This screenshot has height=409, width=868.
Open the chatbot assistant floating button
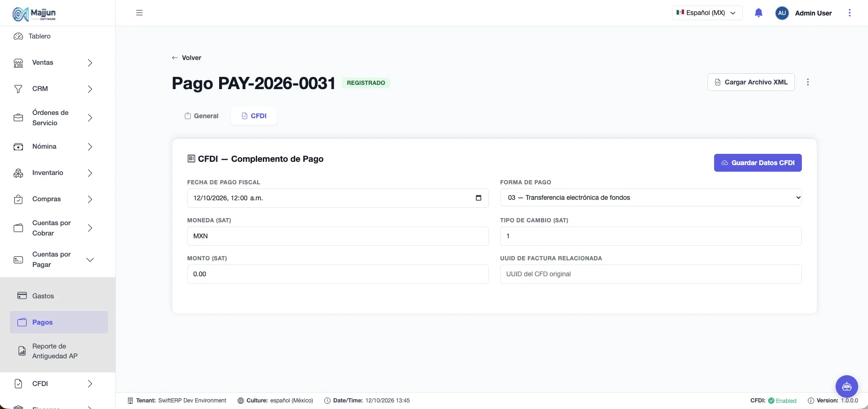[846, 386]
